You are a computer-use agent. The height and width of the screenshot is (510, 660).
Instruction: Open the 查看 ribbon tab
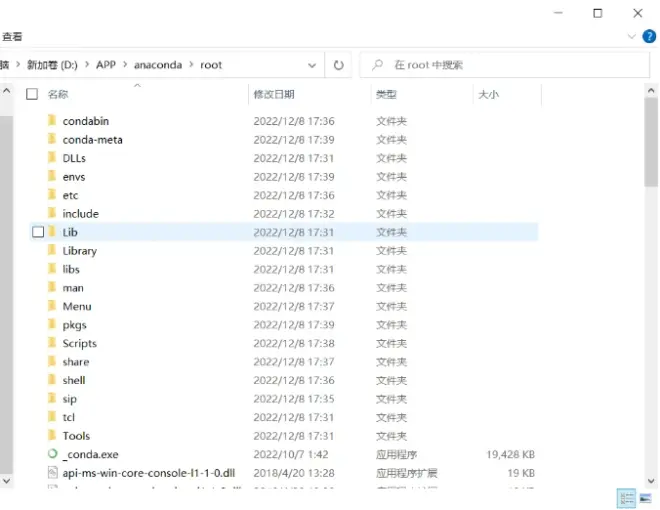click(x=12, y=37)
